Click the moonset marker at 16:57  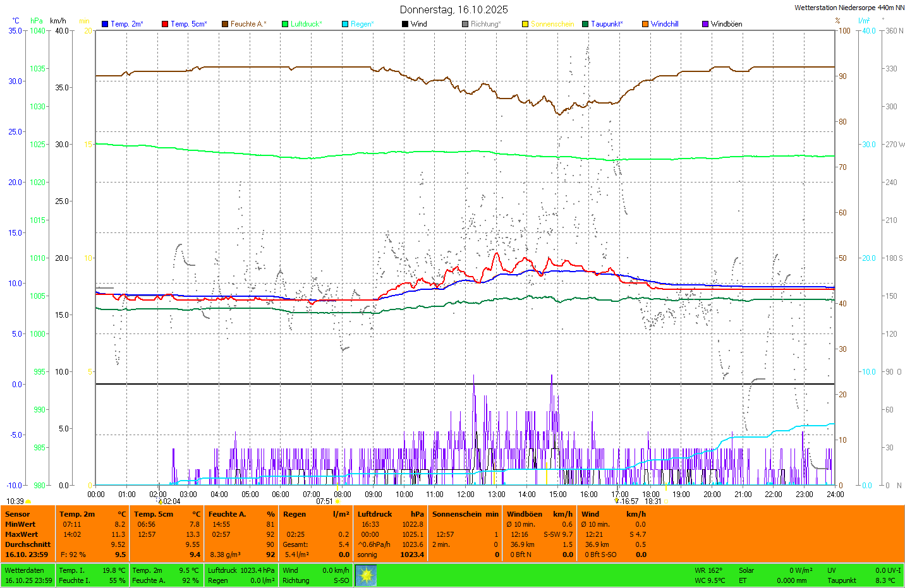point(617,501)
